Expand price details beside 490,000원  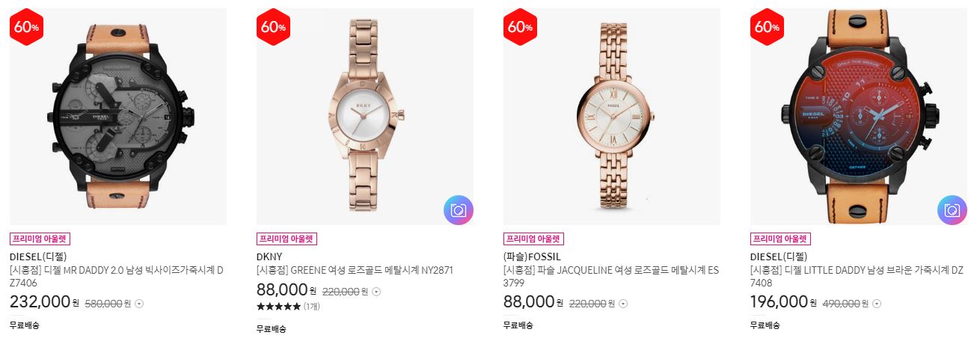tap(877, 304)
